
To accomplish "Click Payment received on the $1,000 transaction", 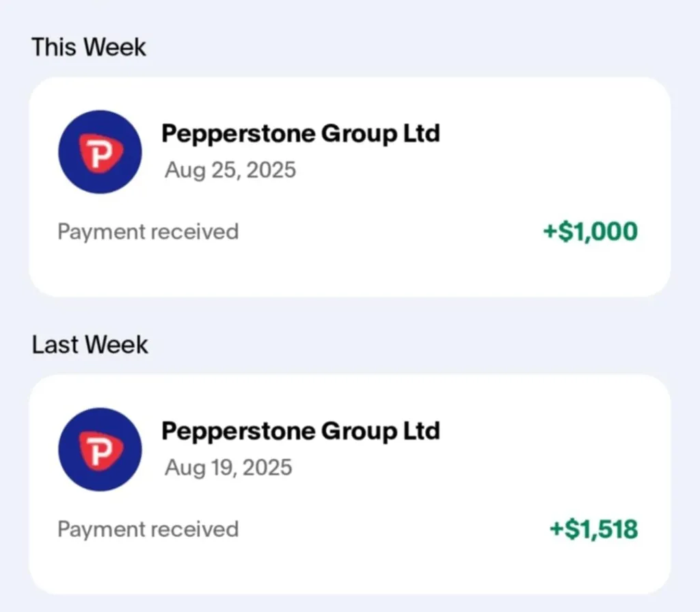I will pos(148,232).
